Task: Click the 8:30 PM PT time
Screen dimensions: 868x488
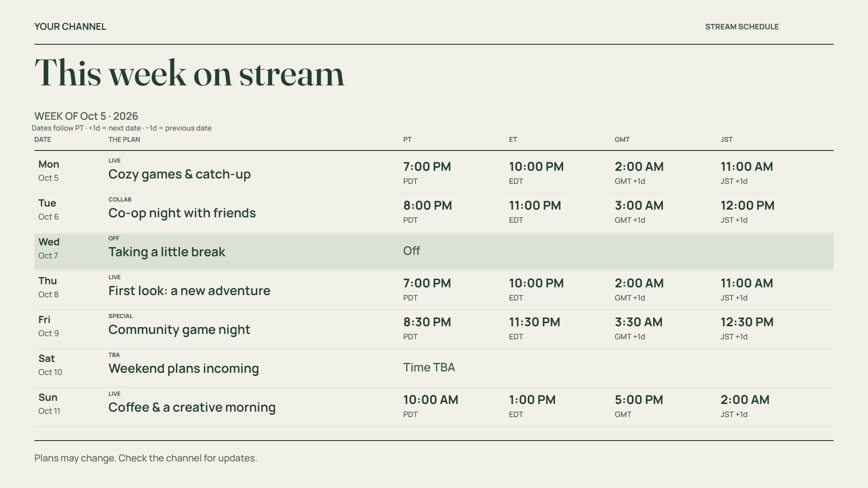Action: 427,322
